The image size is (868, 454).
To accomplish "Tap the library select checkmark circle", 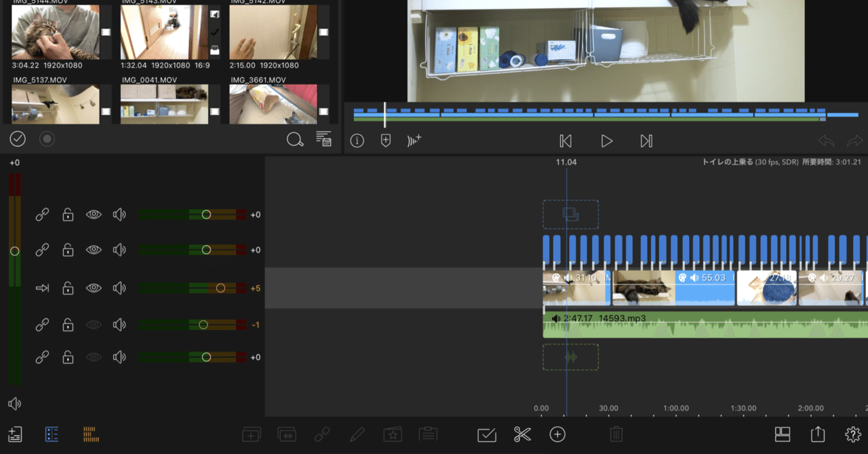I will (x=18, y=139).
